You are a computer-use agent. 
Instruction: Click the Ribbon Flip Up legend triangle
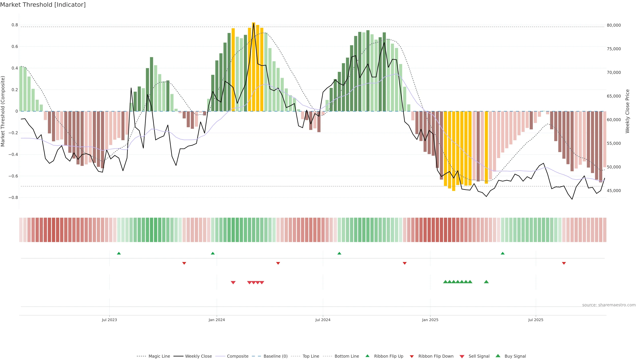click(367, 356)
